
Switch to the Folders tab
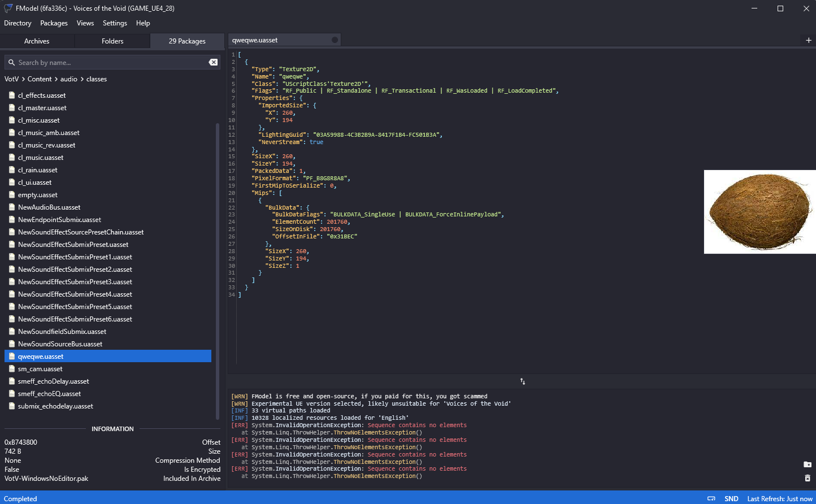point(112,41)
